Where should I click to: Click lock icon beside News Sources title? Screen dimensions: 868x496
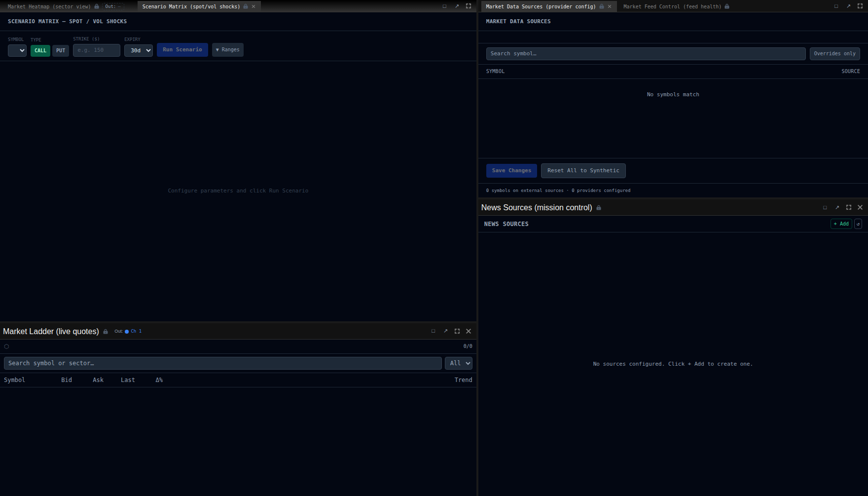click(599, 208)
